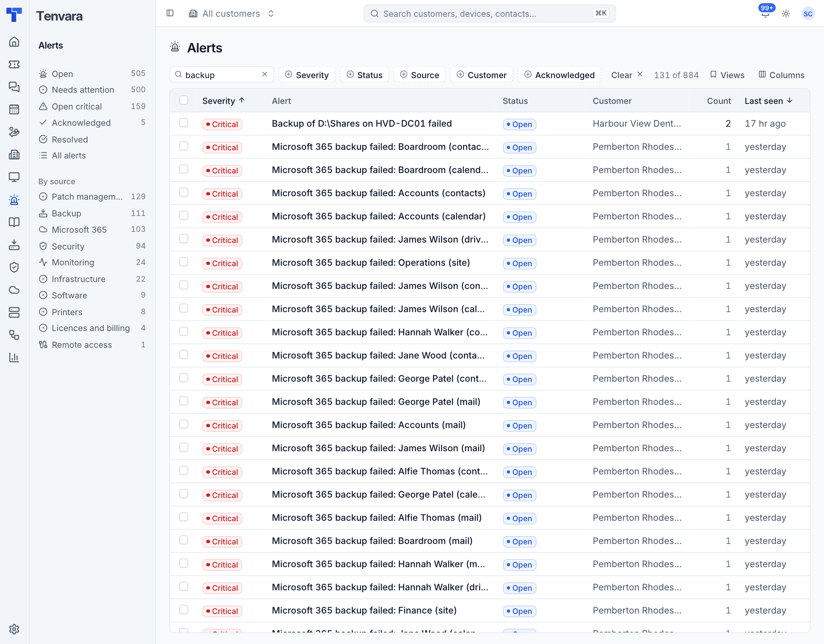The height and width of the screenshot is (644, 824).
Task: Open the knowledge book rail icon
Action: pyautogui.click(x=14, y=222)
